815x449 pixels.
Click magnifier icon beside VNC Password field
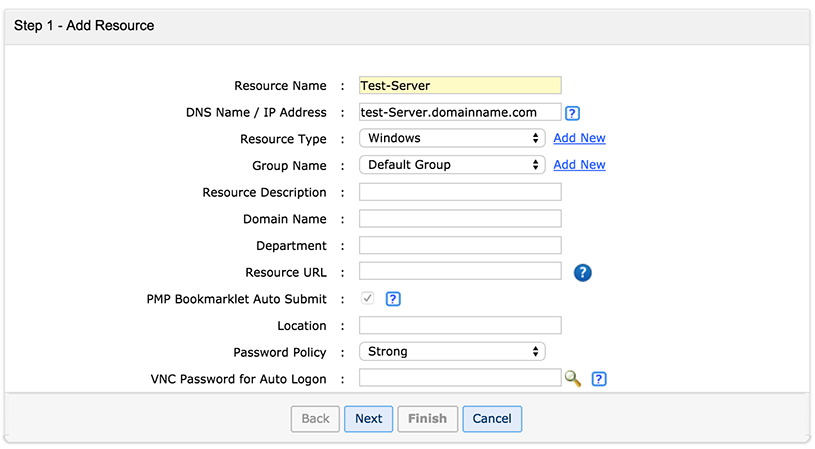pos(573,378)
